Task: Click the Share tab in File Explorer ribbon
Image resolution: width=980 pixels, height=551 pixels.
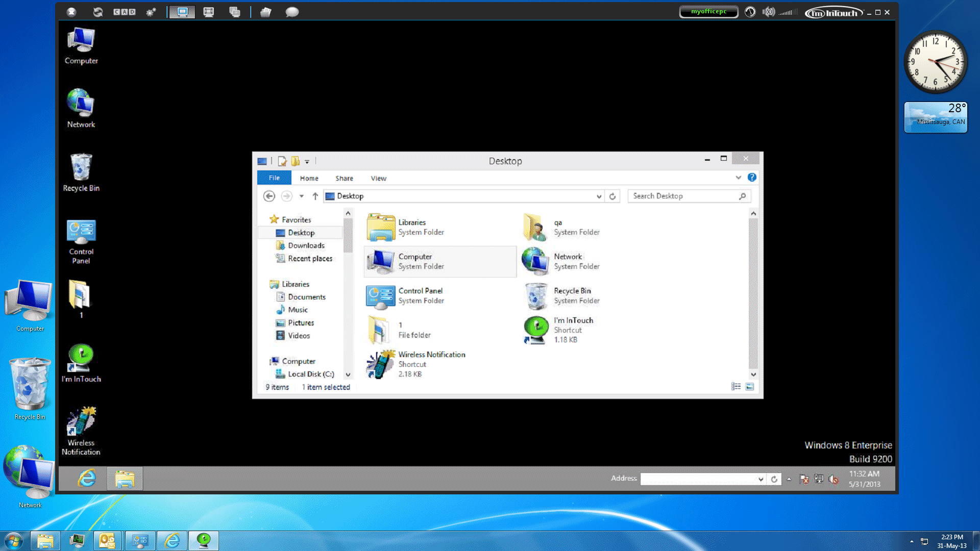Action: click(x=345, y=178)
